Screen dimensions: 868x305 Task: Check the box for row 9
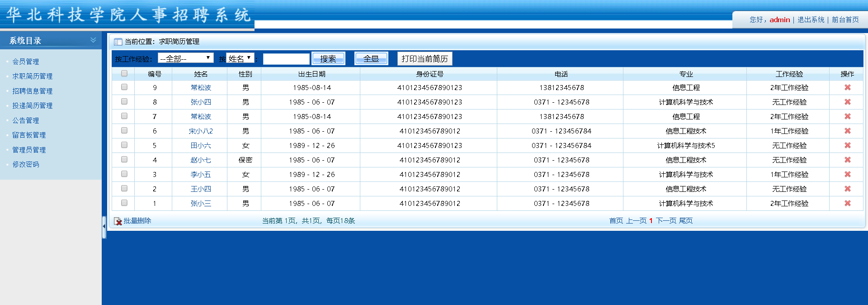124,87
